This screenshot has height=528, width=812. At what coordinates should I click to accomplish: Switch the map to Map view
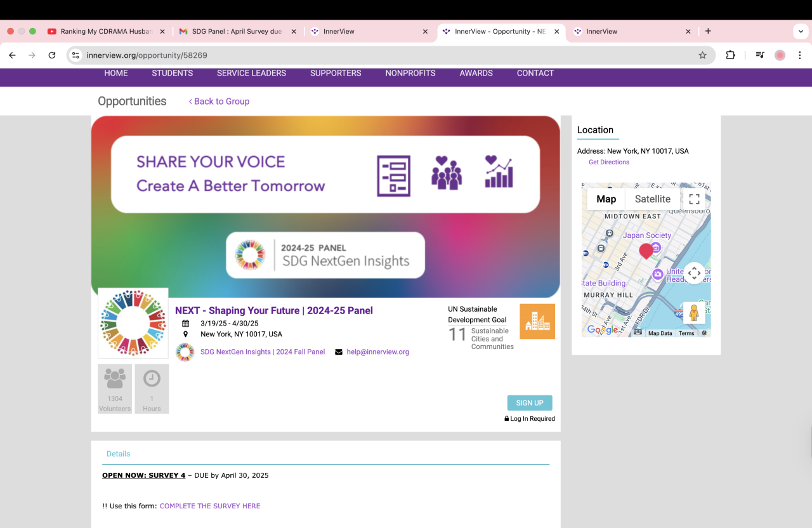(606, 199)
